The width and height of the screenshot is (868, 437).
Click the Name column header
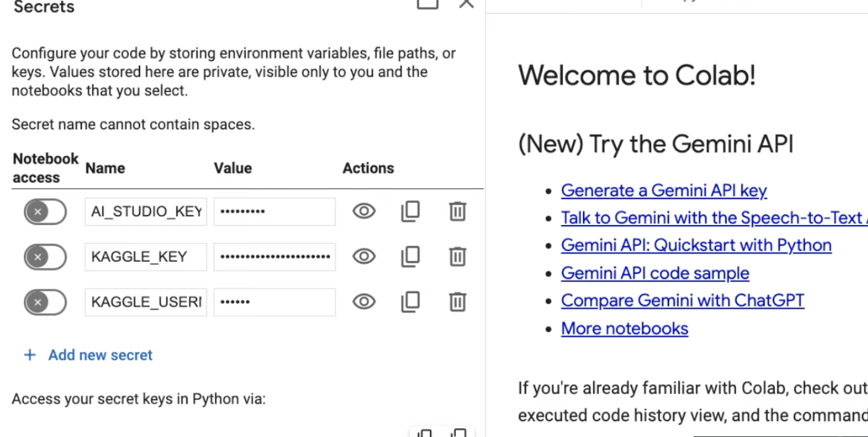(x=105, y=168)
